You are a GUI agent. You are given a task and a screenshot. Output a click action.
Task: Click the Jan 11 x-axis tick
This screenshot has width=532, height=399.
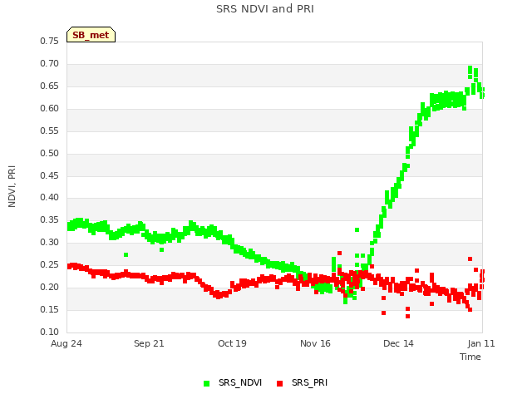point(481,343)
